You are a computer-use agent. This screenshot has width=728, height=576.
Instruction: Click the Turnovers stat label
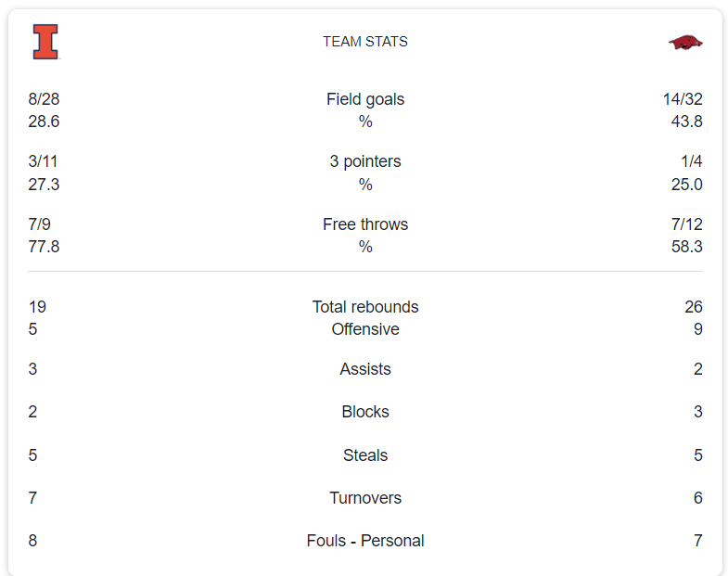(x=365, y=498)
